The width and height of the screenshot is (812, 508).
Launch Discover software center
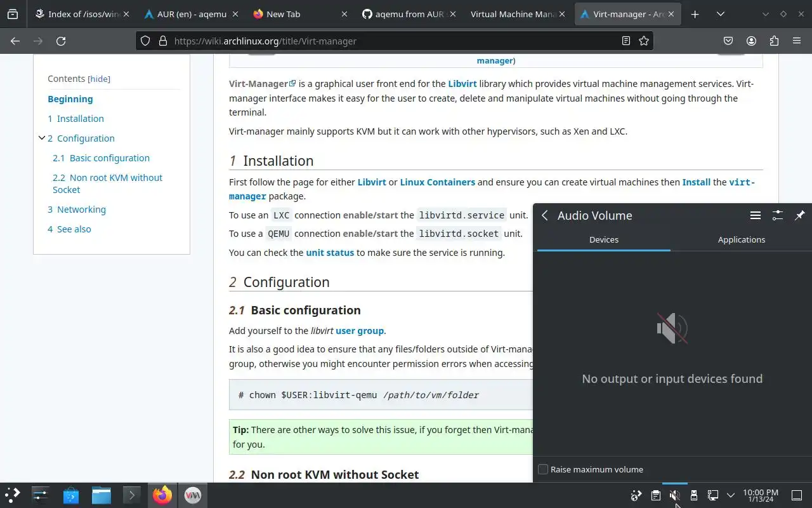coord(71,495)
